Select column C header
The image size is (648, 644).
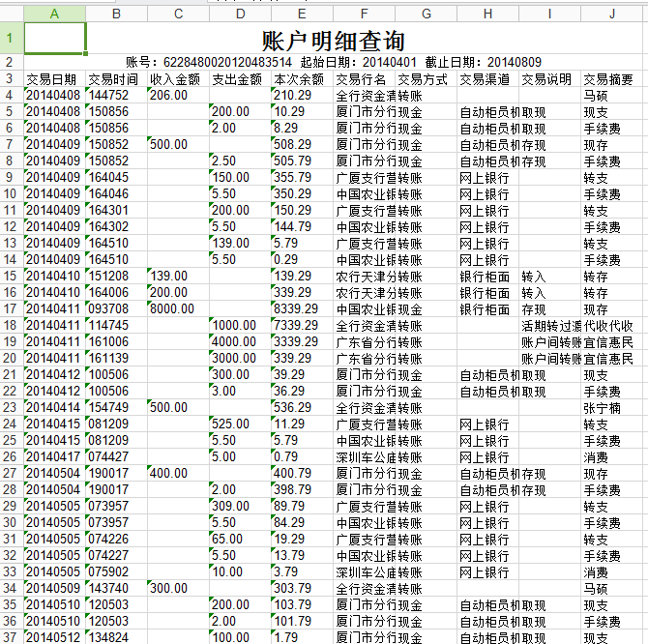point(178,14)
